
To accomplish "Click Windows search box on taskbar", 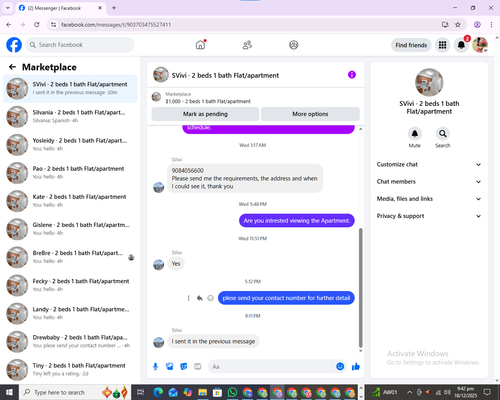I will pos(74,392).
